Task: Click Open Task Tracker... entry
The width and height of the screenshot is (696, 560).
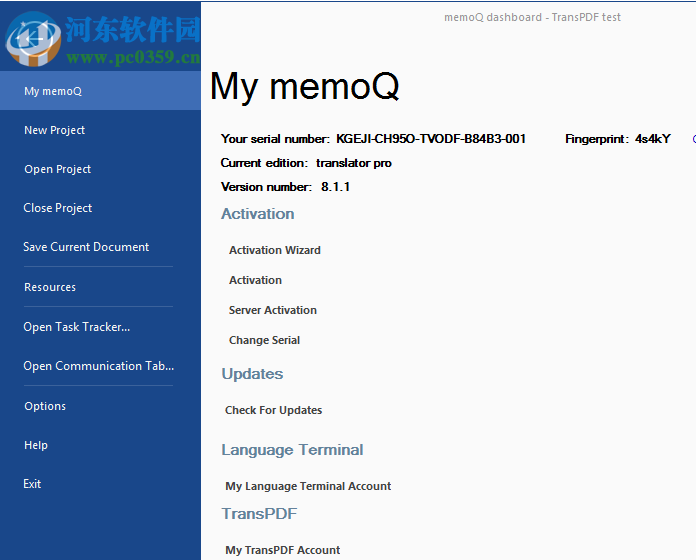Action: click(76, 327)
